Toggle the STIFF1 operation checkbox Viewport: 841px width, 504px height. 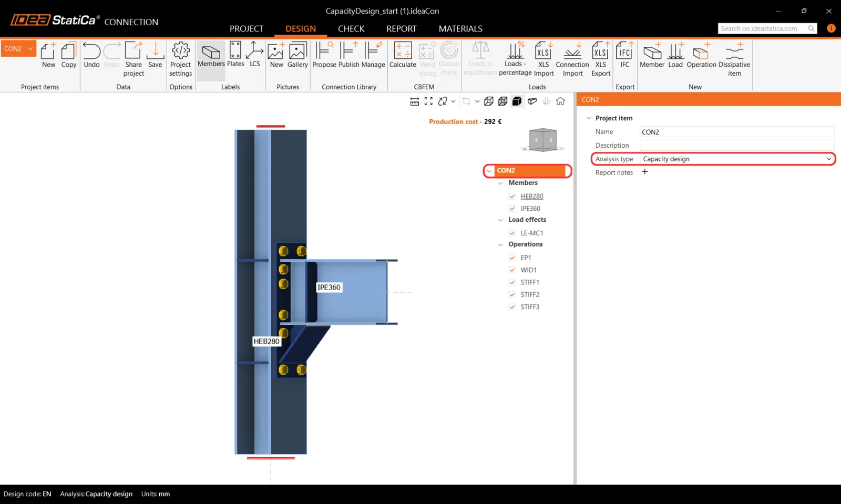[512, 282]
